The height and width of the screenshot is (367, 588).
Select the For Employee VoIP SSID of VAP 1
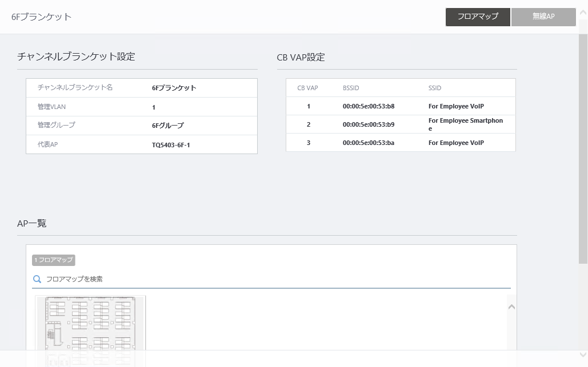tap(456, 106)
